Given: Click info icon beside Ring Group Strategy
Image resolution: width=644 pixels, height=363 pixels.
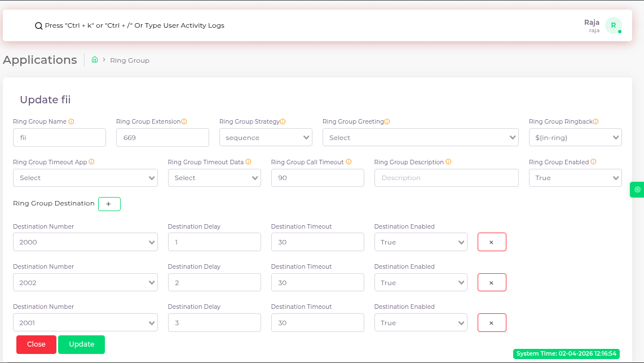Looking at the screenshot, I should coord(283,122).
